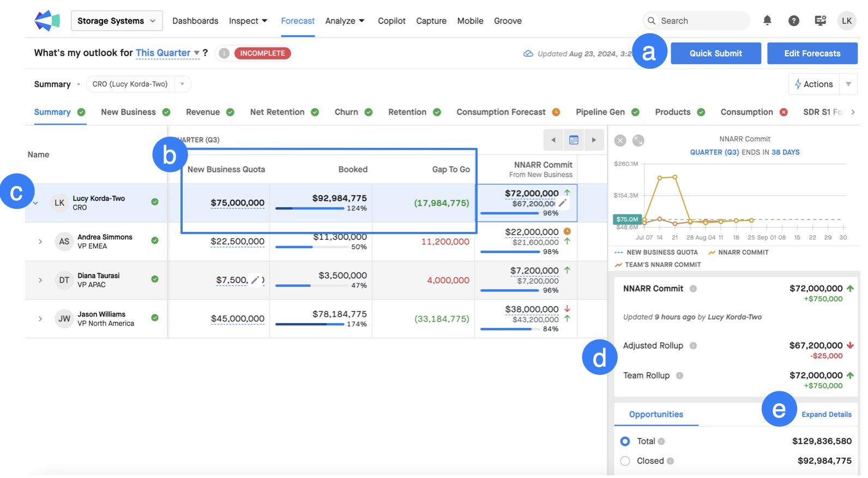
Task: Switch to the New Business tab
Action: pos(135,112)
